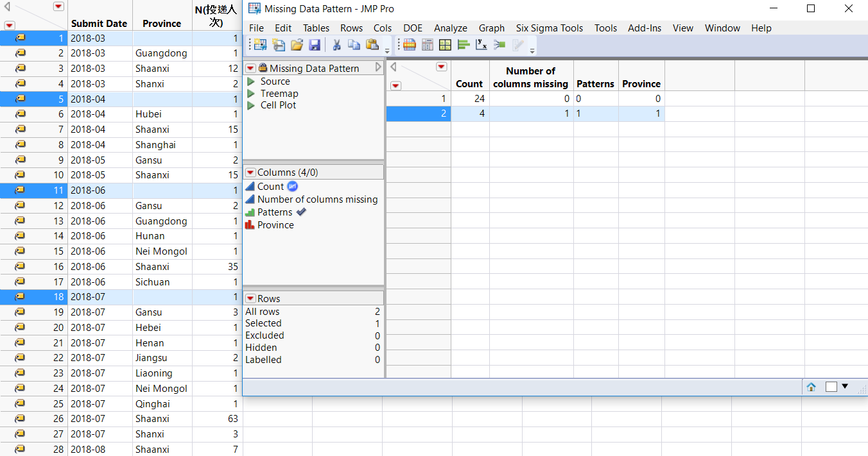Open the Missing Data Pattern red triangle menu
Image resolution: width=868 pixels, height=456 pixels.
tap(250, 69)
